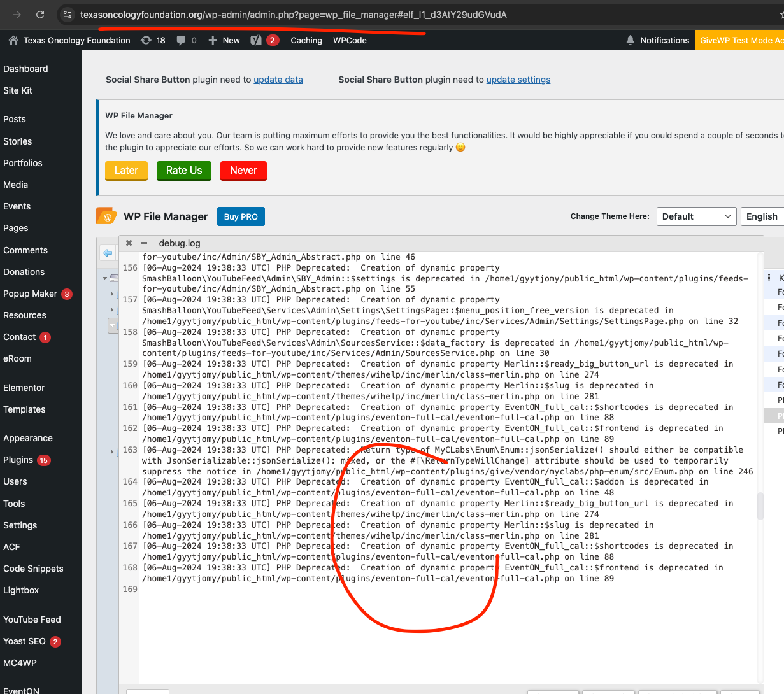Click the Plugins badge showing 15
The height and width of the screenshot is (694, 784).
[44, 460]
